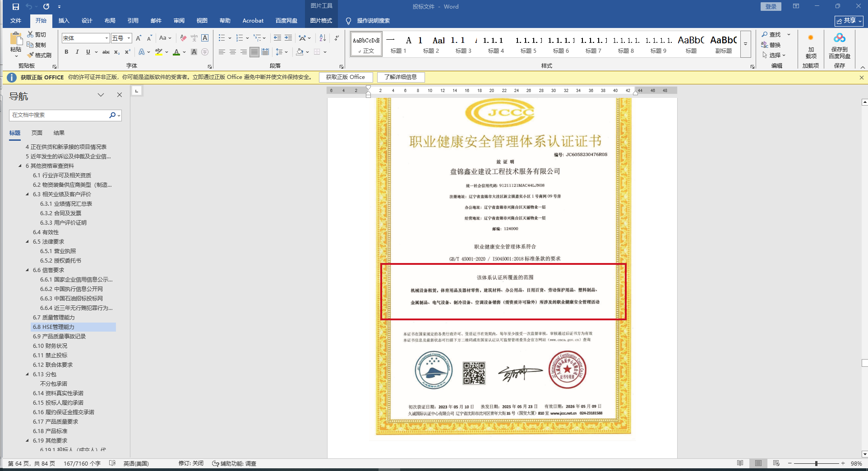Click the 在文档中搜索 search field

[x=59, y=115]
